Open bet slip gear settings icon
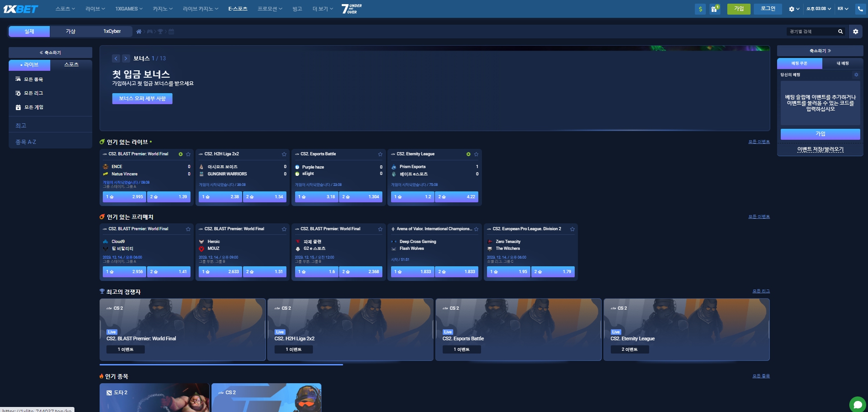Screen dimensions: 868x412 click(x=856, y=74)
